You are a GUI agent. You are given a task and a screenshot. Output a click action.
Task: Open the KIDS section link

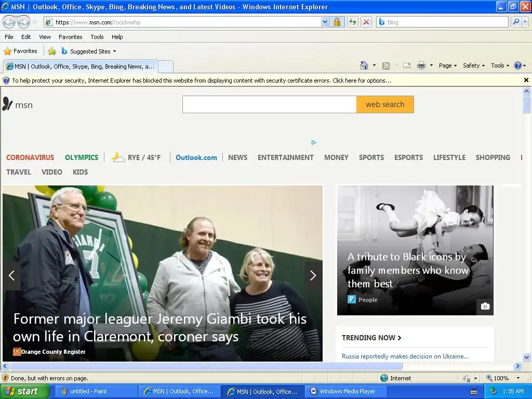point(80,172)
